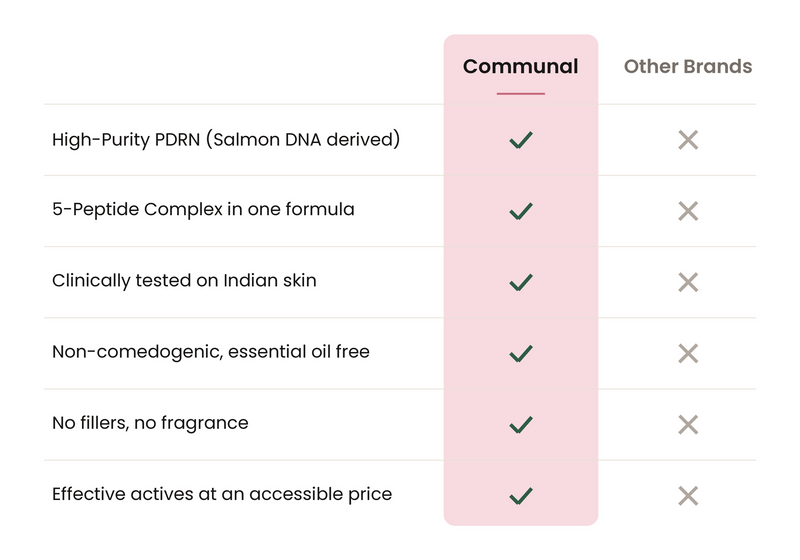
Task: Click the Other Brands cross for No fillers row
Action: [x=688, y=424]
